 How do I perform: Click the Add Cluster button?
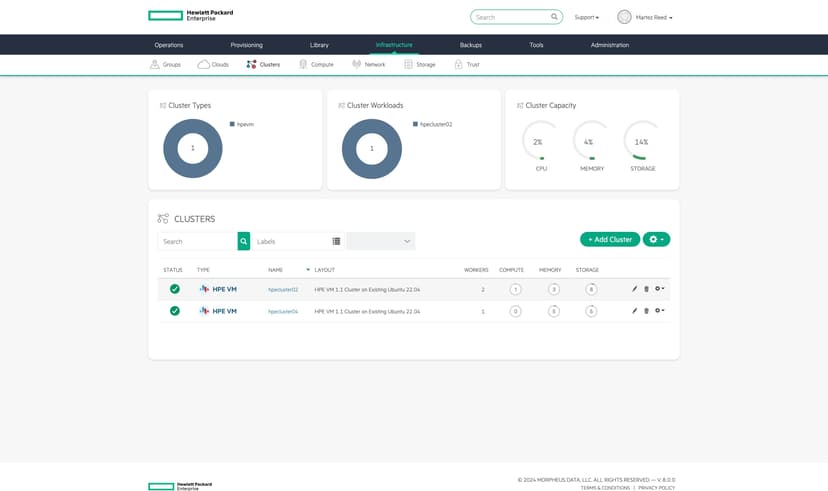[610, 239]
